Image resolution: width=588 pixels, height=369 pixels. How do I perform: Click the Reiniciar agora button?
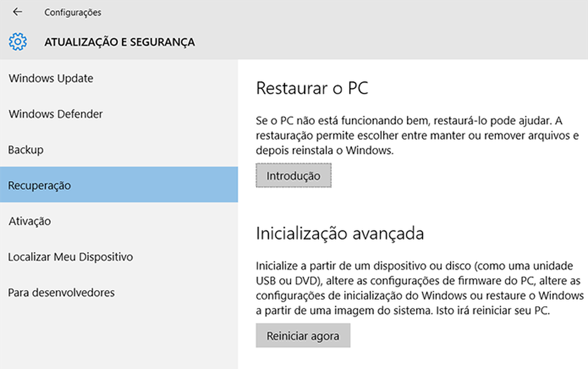click(x=303, y=336)
